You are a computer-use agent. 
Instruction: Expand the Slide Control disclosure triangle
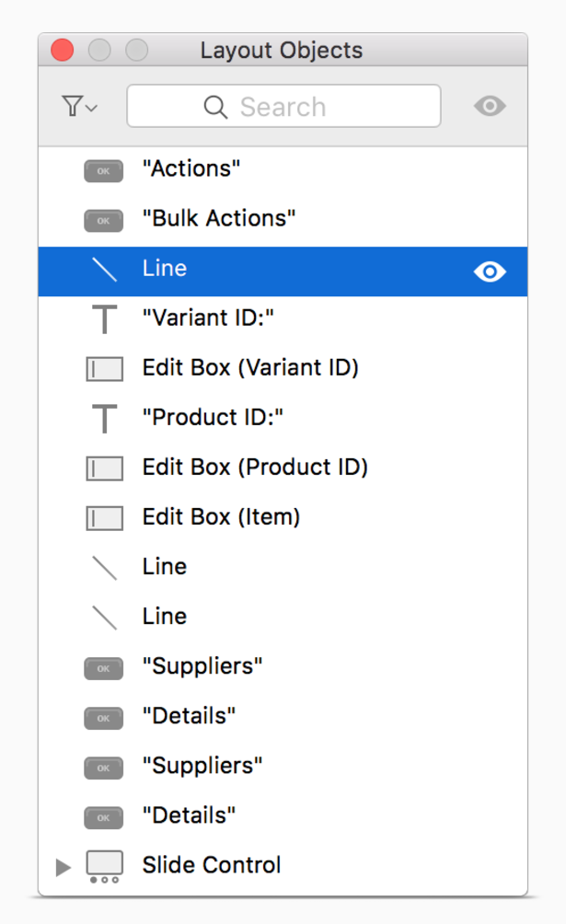point(64,867)
